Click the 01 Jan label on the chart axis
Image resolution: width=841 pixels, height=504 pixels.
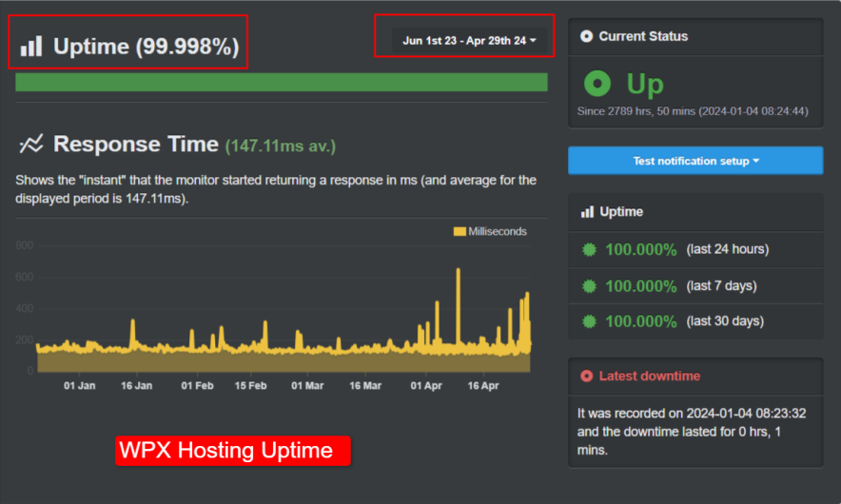(x=79, y=385)
